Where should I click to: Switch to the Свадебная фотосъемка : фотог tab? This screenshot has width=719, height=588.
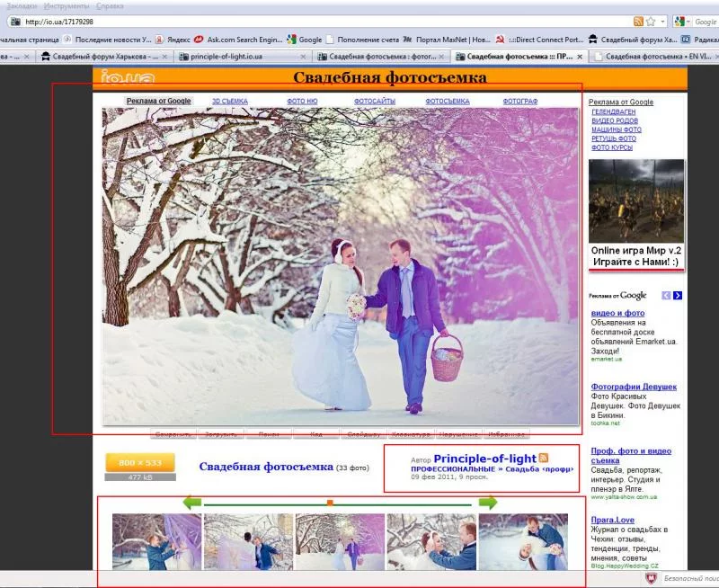383,57
